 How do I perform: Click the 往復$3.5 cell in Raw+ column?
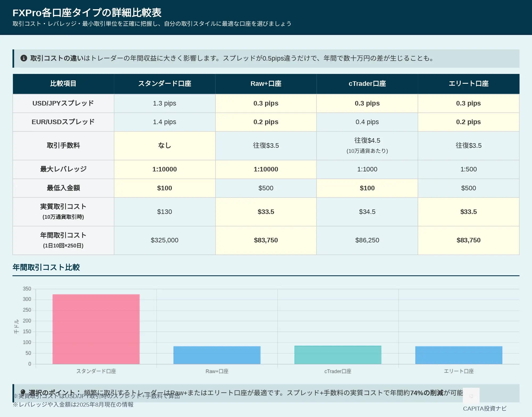(x=266, y=146)
